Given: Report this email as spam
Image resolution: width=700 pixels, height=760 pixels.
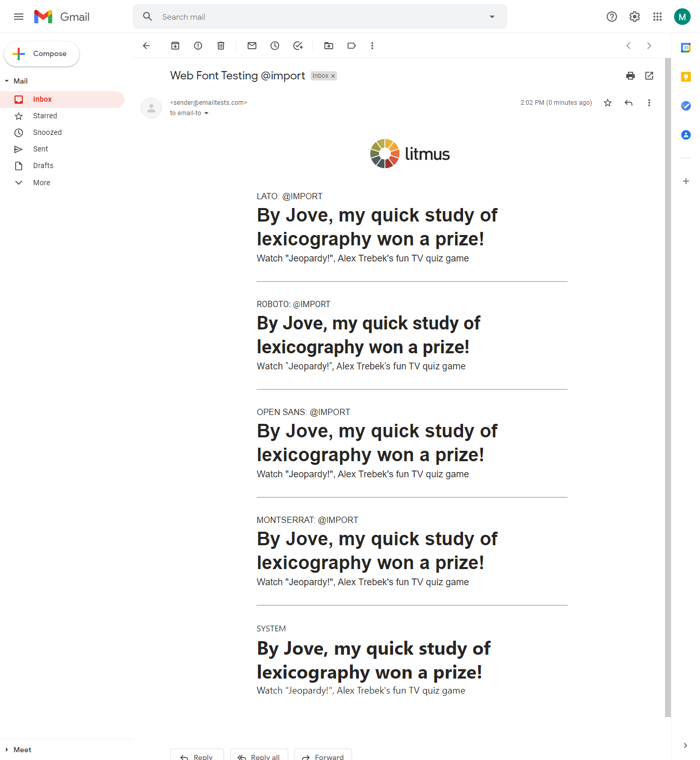Looking at the screenshot, I should point(198,46).
